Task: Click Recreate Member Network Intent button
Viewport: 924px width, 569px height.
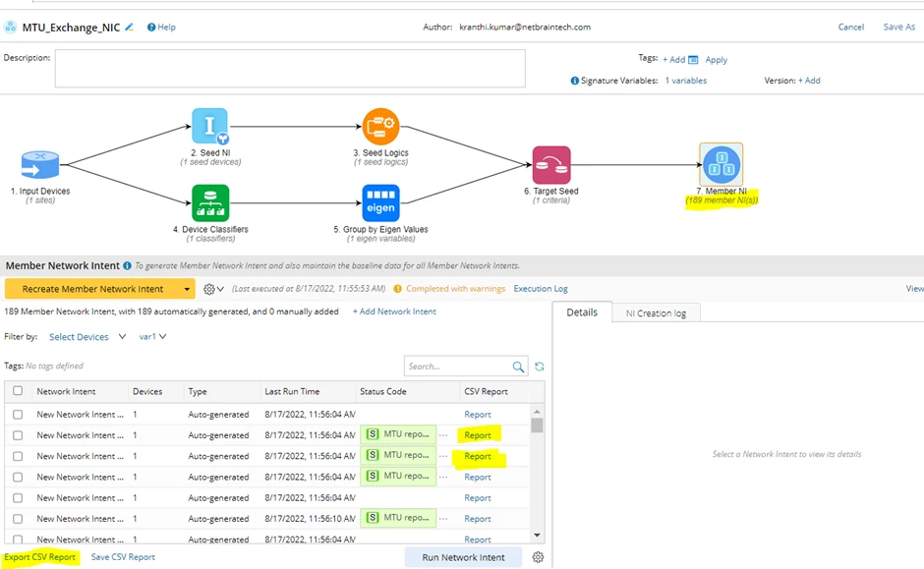Action: [92, 289]
